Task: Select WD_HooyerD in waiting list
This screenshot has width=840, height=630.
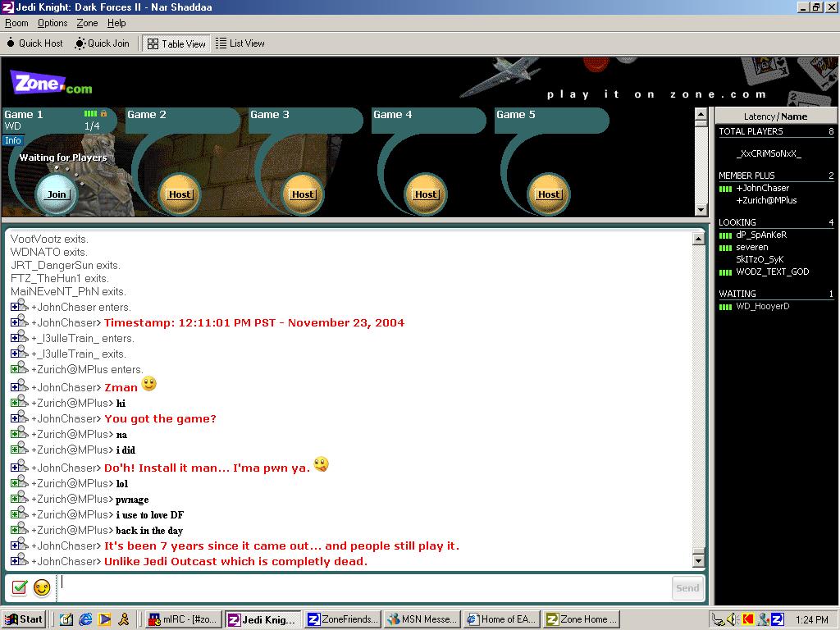Action: [762, 307]
